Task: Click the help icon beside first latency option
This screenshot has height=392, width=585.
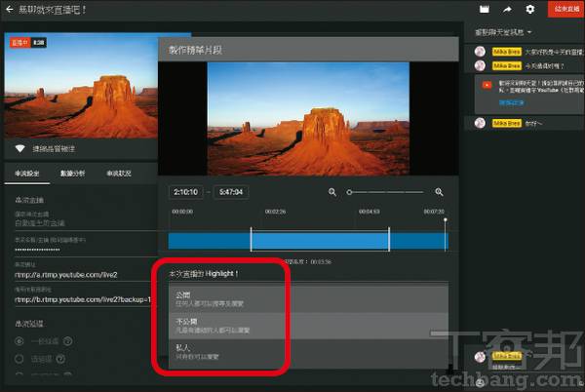Action: [68, 341]
